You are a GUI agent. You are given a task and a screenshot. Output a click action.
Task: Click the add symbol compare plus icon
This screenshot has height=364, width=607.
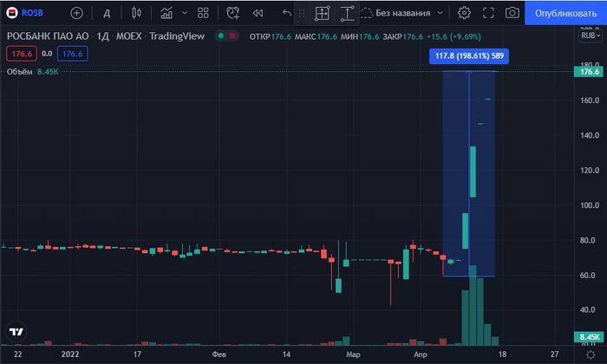(77, 13)
